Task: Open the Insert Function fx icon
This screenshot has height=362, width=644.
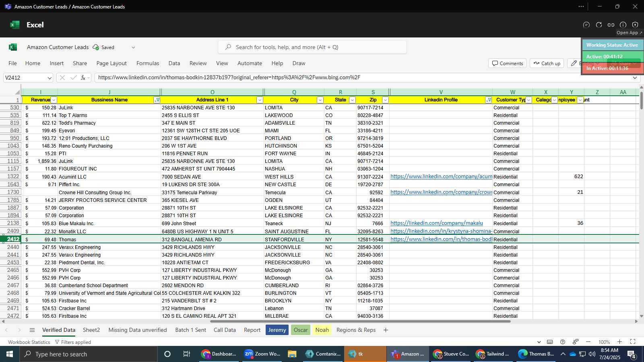Action: tap(83, 78)
